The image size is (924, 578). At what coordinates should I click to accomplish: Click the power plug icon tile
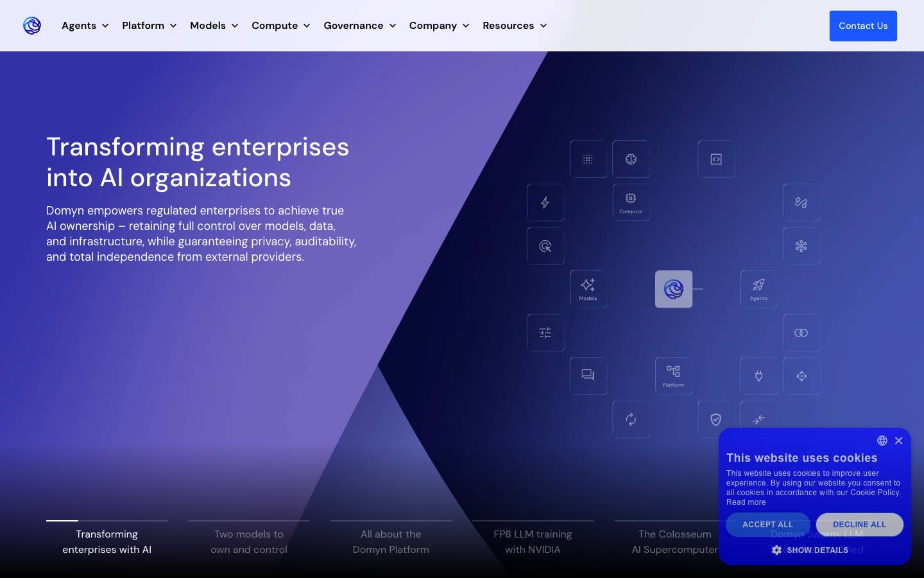point(759,376)
